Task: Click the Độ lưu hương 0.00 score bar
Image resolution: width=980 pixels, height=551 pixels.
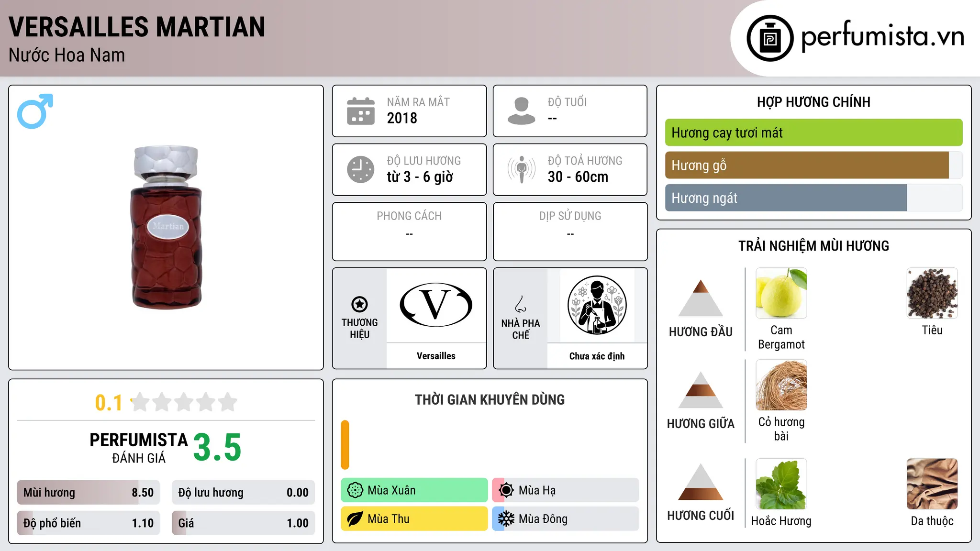Action: click(243, 492)
